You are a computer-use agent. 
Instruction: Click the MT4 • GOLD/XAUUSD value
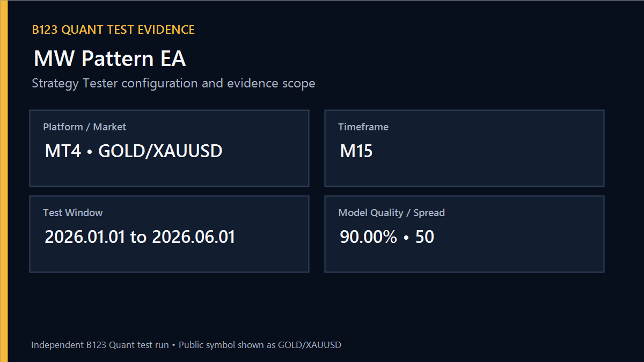pyautogui.click(x=134, y=151)
